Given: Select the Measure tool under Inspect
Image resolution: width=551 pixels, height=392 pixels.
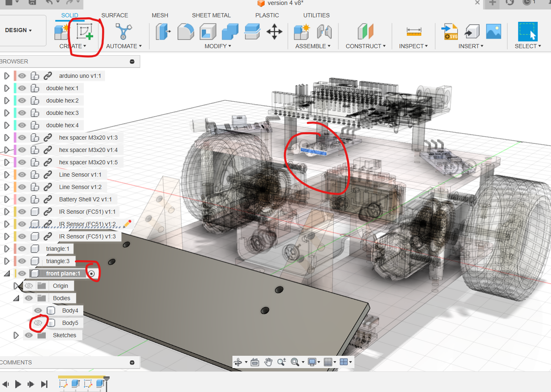Looking at the screenshot, I should [414, 32].
